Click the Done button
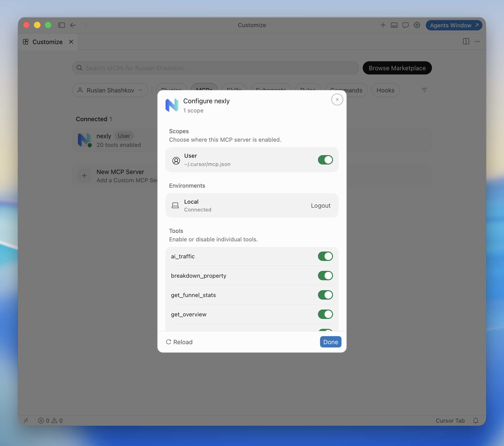 point(330,342)
